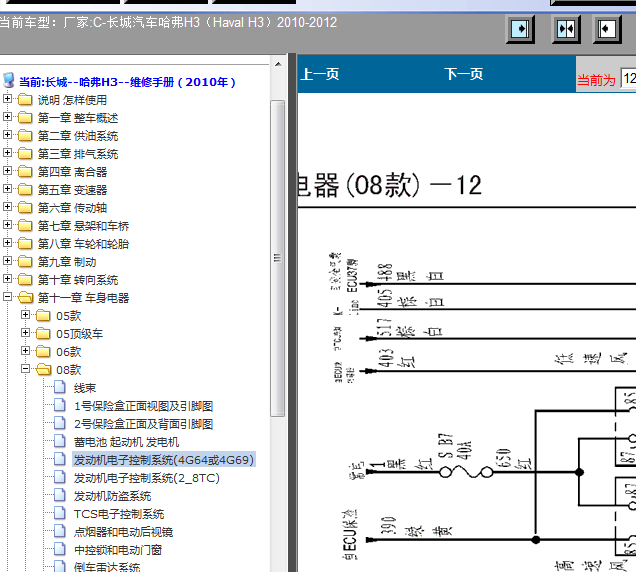
Task: Collapse the 第十一章 车身电器 node
Action: (x=7, y=297)
